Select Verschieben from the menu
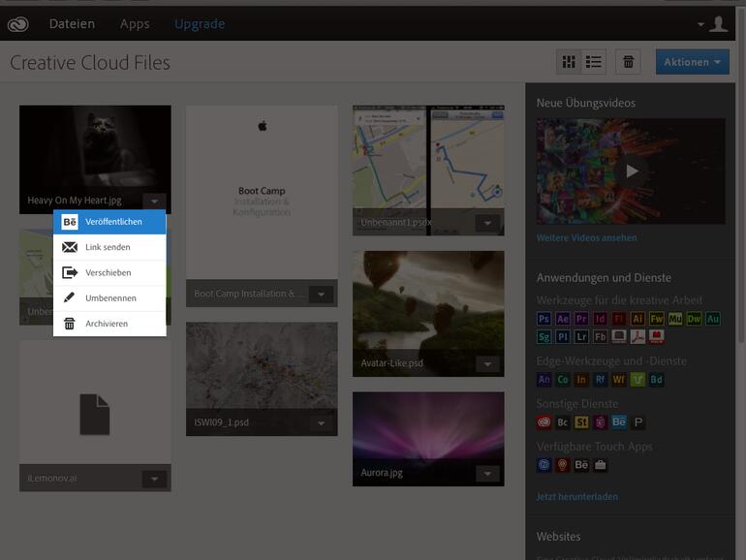Screen dimensions: 746x560 pyautogui.click(x=109, y=272)
